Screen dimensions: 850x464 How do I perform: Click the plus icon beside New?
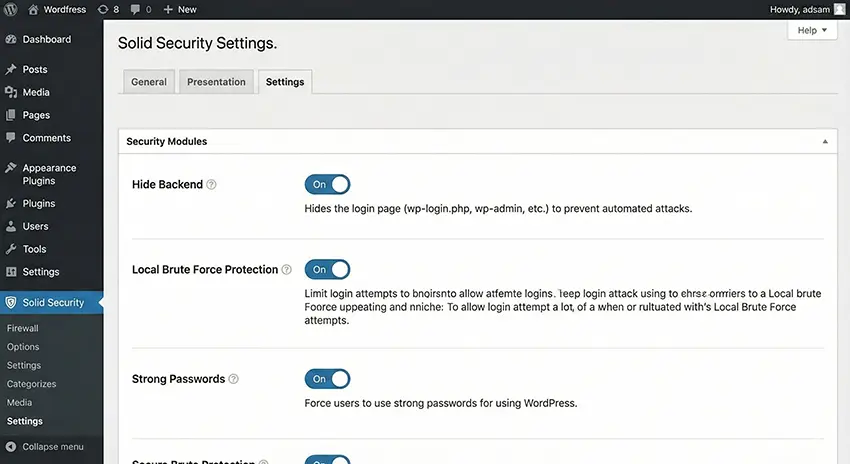click(x=168, y=9)
